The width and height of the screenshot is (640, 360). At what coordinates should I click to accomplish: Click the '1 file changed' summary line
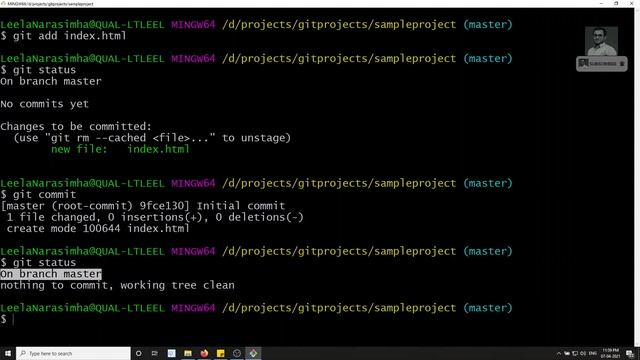pyautogui.click(x=155, y=217)
